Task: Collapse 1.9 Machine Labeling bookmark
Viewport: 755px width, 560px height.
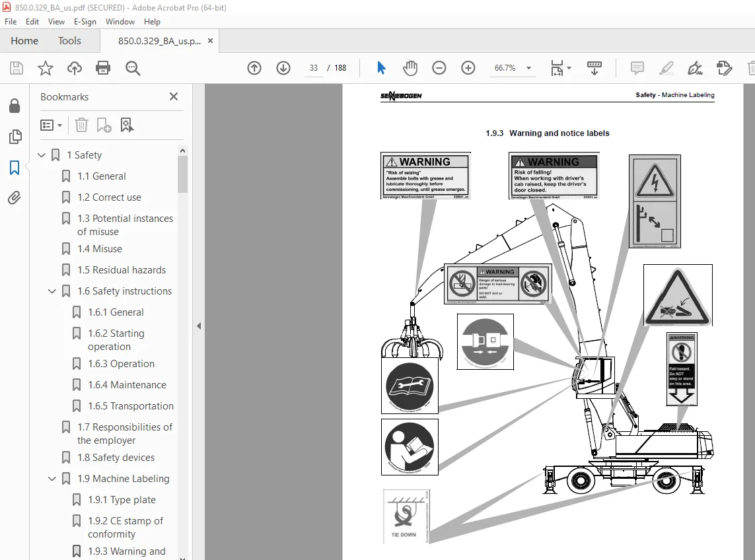Action: 52,479
